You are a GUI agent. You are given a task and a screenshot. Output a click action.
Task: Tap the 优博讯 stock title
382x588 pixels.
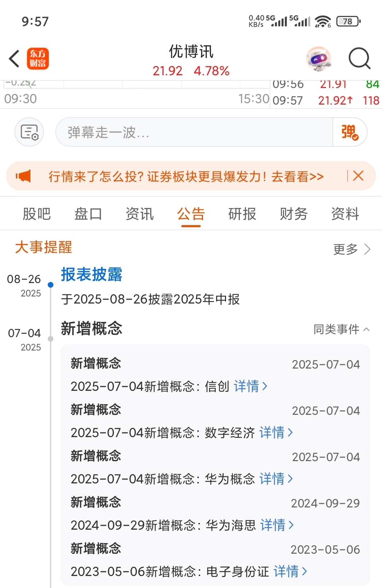pyautogui.click(x=191, y=52)
